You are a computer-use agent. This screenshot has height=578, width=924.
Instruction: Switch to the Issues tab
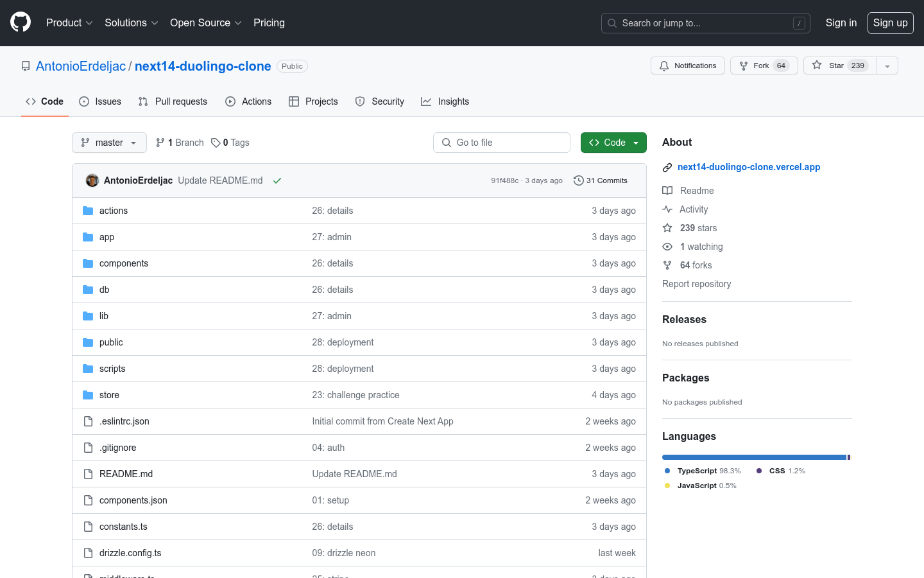tap(100, 101)
